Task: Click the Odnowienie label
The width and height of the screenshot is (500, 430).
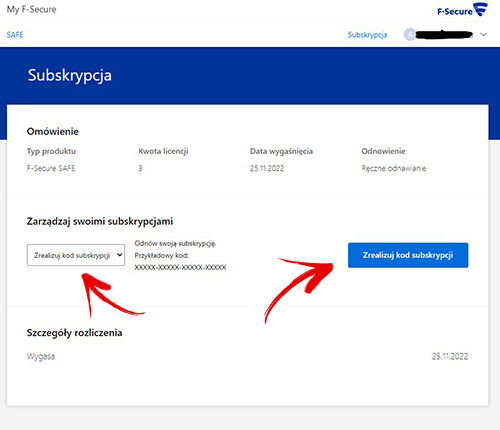Action: click(383, 151)
